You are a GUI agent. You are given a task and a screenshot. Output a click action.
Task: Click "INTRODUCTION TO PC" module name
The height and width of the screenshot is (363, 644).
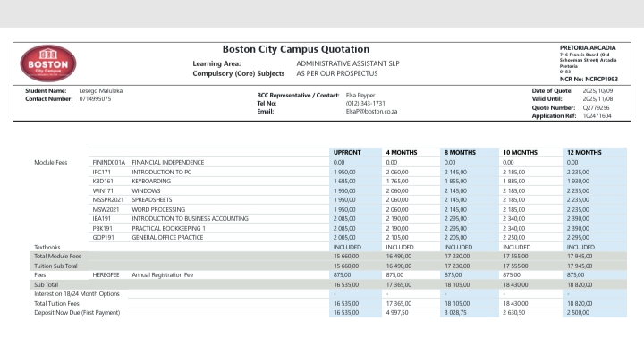coord(161,172)
